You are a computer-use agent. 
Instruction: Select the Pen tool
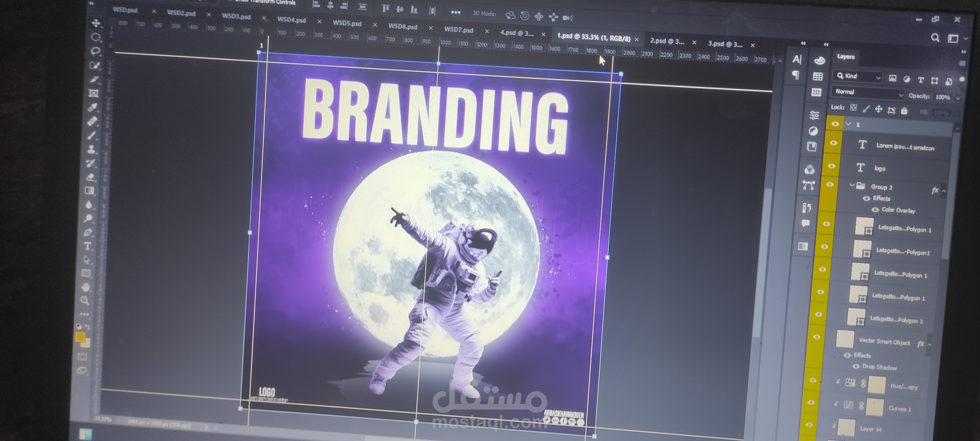click(x=88, y=232)
